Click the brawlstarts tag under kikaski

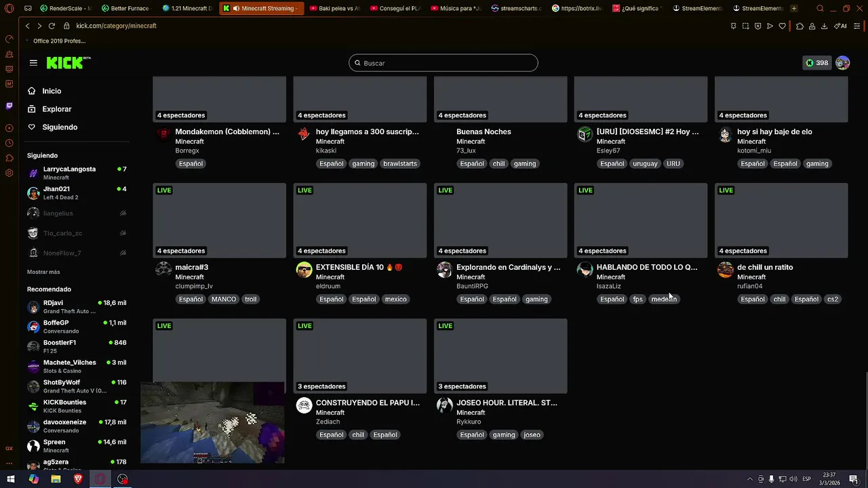[400, 163]
